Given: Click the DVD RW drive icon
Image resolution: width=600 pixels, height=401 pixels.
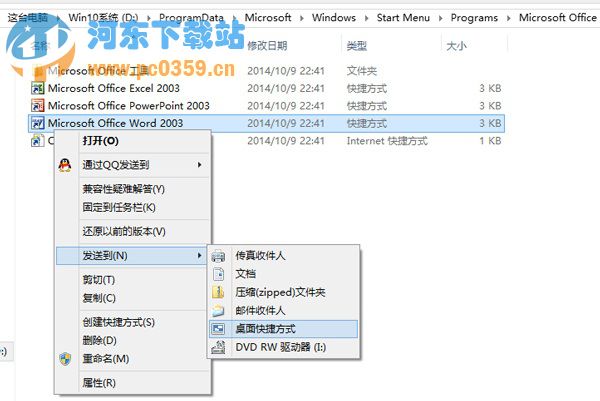Looking at the screenshot, I should click(x=218, y=347).
